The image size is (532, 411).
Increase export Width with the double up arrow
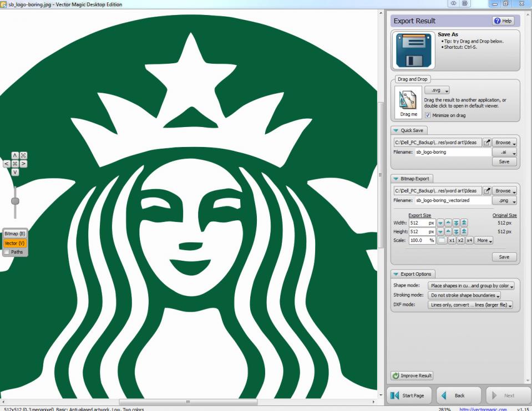click(464, 223)
